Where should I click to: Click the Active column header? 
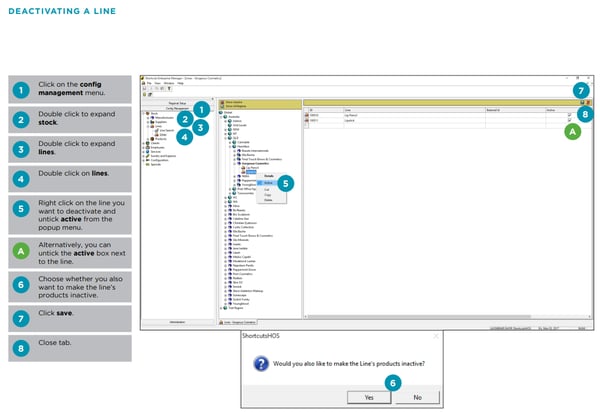567,110
